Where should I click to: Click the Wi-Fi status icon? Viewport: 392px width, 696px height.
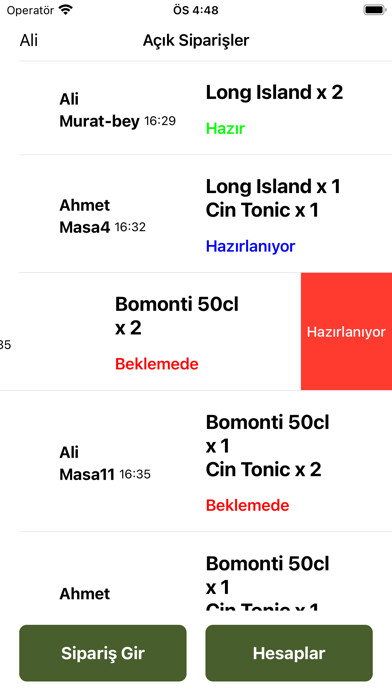66,10
